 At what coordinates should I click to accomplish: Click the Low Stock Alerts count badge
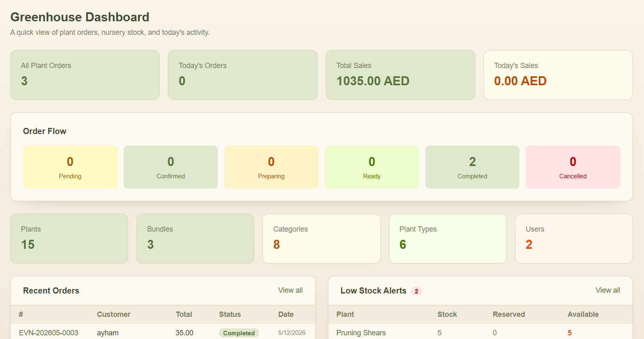pos(416,291)
